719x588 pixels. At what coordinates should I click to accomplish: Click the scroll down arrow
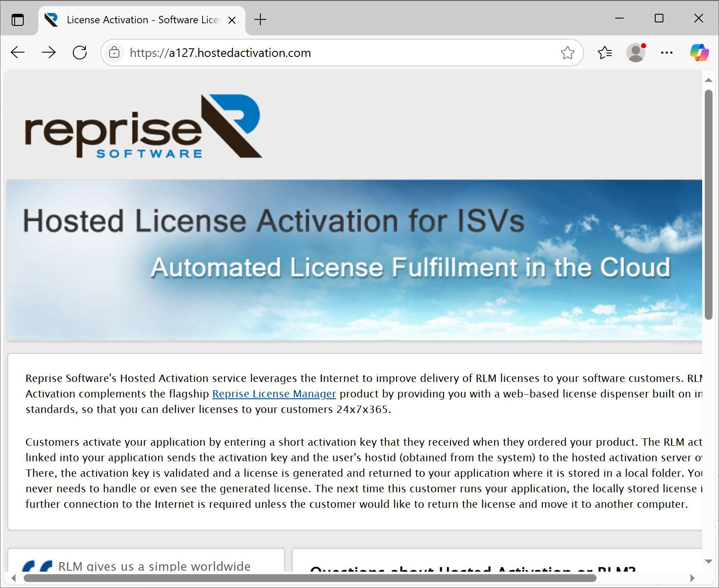tap(708, 561)
